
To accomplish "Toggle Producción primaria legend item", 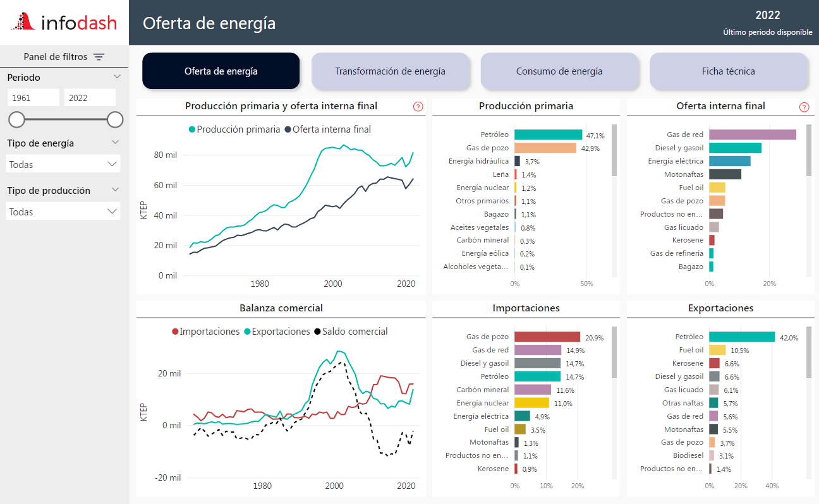I will click(234, 129).
